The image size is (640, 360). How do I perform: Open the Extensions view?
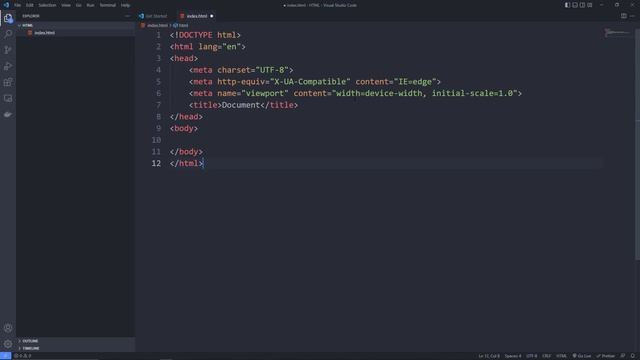click(x=8, y=82)
